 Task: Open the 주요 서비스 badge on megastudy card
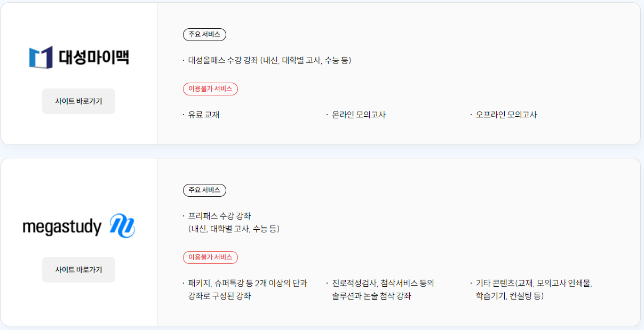coord(204,190)
